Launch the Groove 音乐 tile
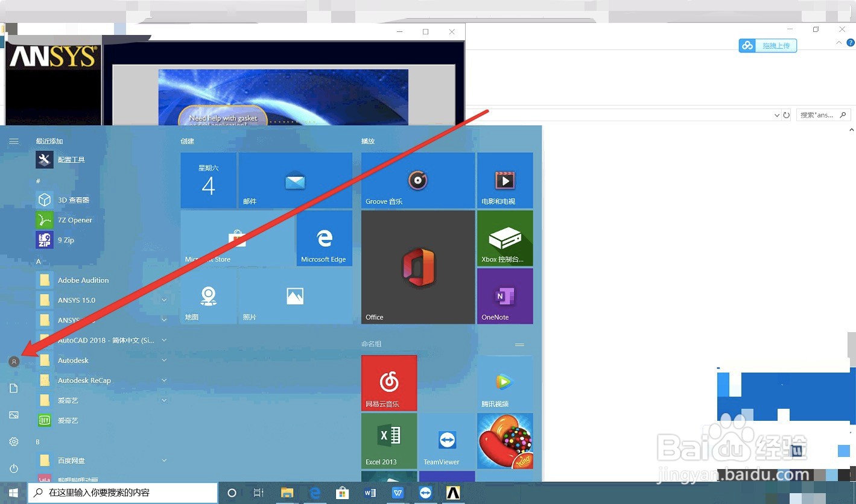 pos(418,180)
